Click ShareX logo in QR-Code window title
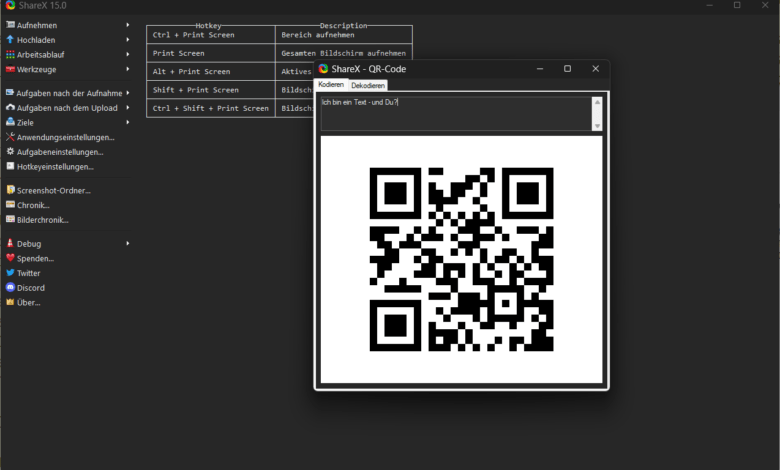The width and height of the screenshot is (780, 470). click(323, 69)
